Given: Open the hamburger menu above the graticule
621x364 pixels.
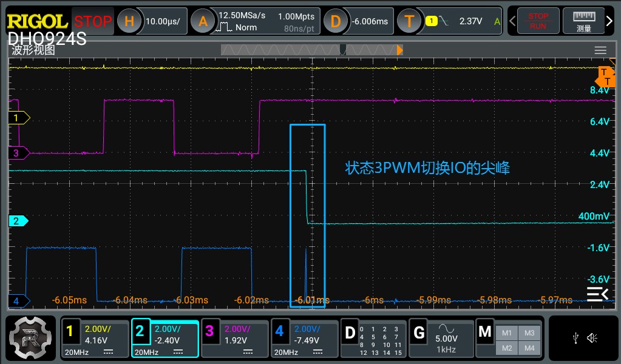Looking at the screenshot, I should click(600, 50).
